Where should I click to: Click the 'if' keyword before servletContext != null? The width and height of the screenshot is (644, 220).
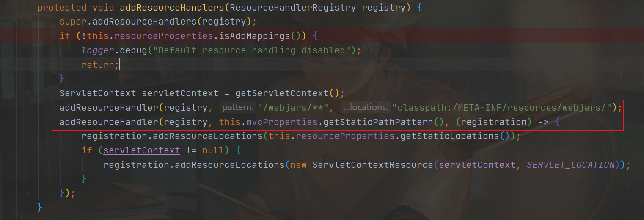tap(87, 150)
